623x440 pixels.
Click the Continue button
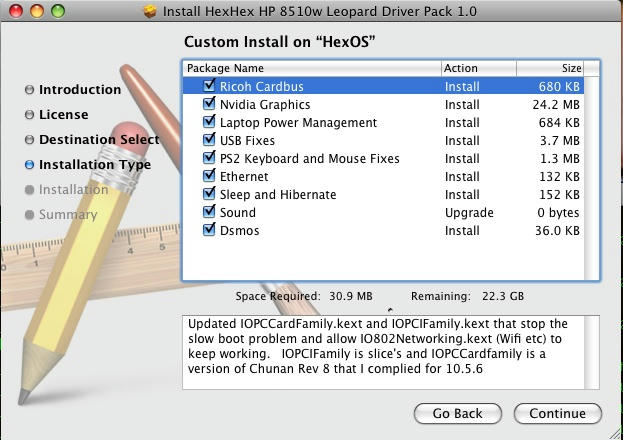(557, 413)
